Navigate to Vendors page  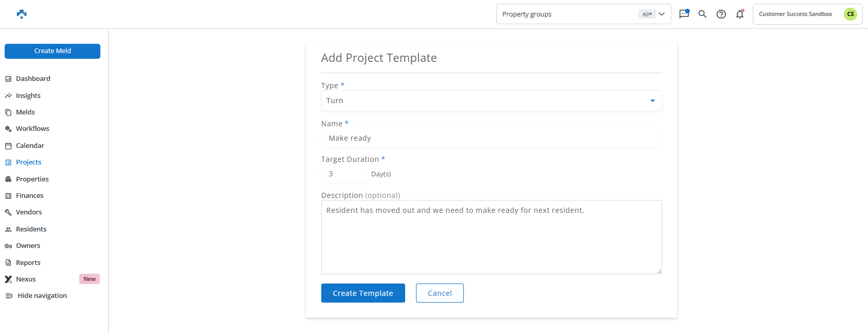[29, 212]
